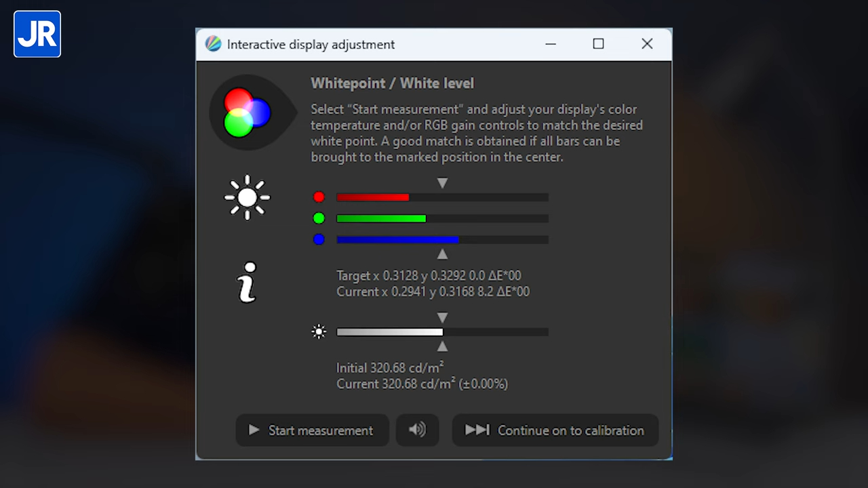Image resolution: width=868 pixels, height=488 pixels.
Task: Mute the measurement sound with the speaker icon
Action: 418,430
